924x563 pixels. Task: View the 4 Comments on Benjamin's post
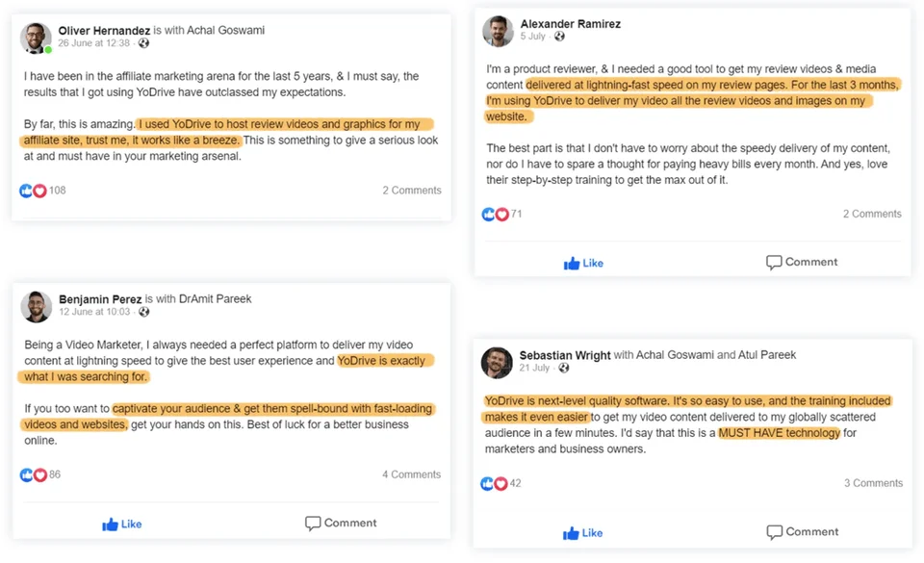[411, 474]
